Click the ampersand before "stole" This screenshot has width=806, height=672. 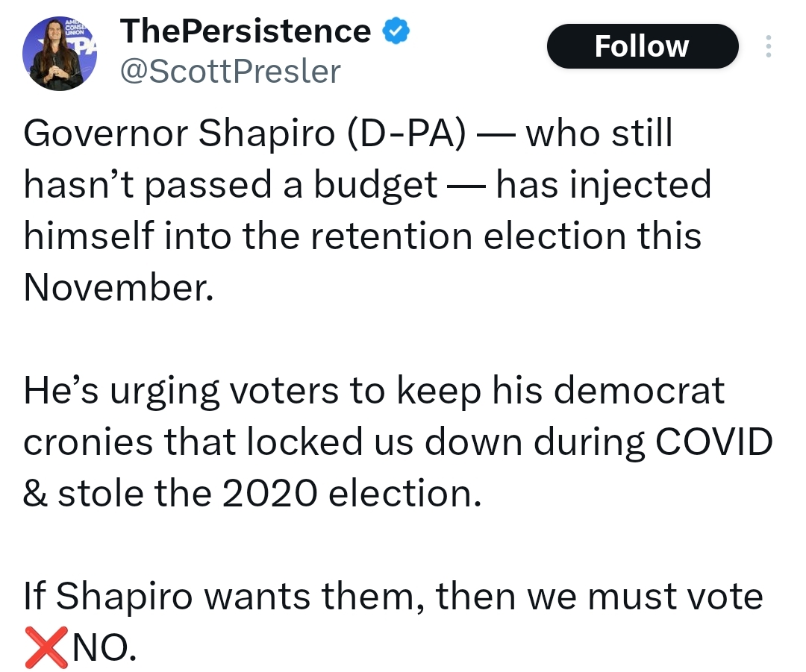tap(35, 493)
